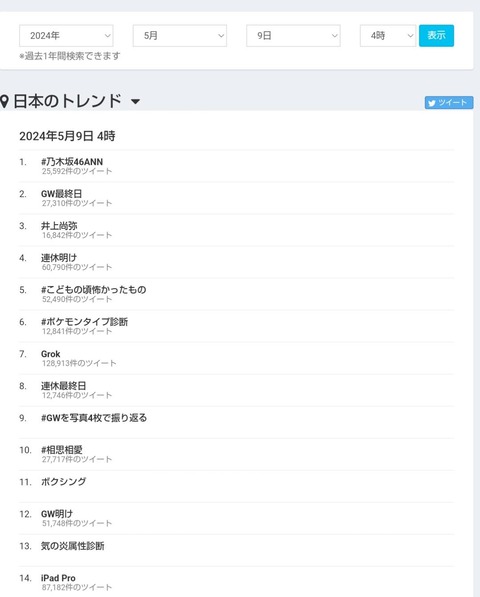Image resolution: width=480 pixels, height=597 pixels.
Task: Open the 連休明け trend
Action: click(59, 258)
